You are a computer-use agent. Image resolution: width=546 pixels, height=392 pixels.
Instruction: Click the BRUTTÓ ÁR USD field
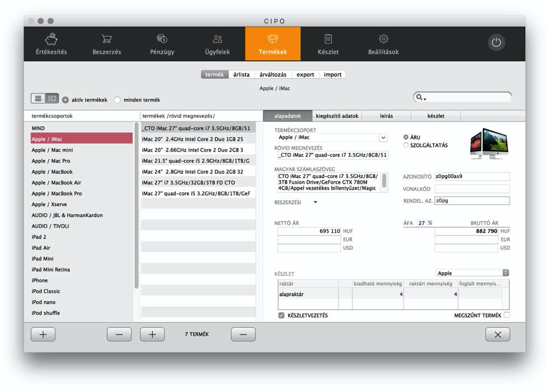(466, 248)
